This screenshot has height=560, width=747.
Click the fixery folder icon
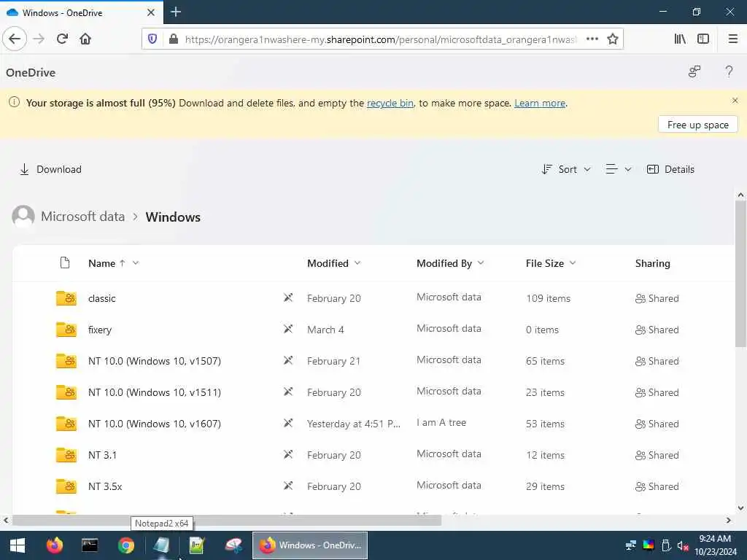(66, 330)
